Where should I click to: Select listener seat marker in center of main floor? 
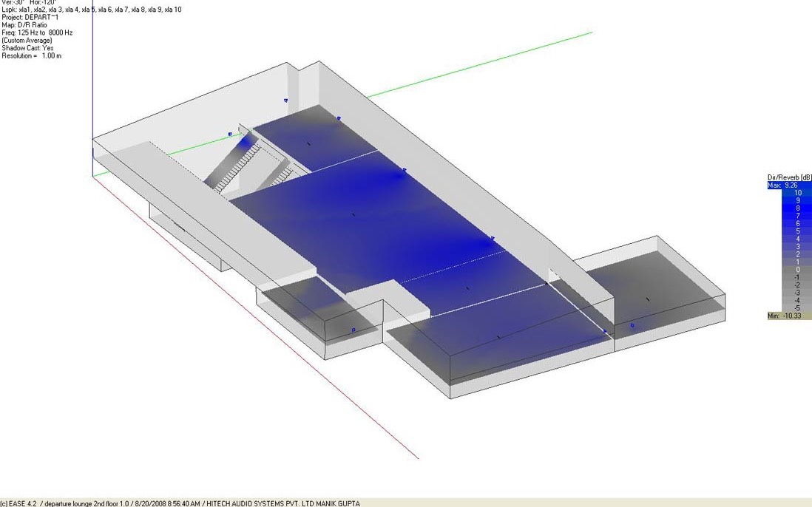pyautogui.click(x=353, y=215)
